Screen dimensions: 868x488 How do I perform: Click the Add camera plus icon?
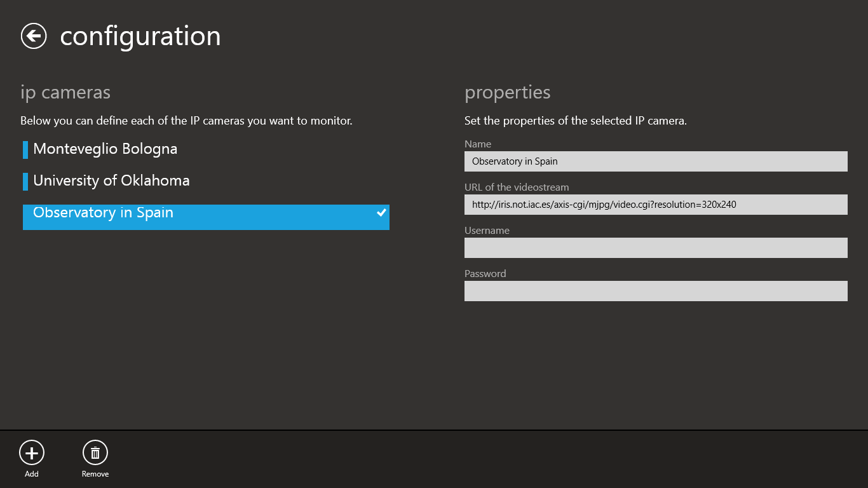[x=31, y=452]
